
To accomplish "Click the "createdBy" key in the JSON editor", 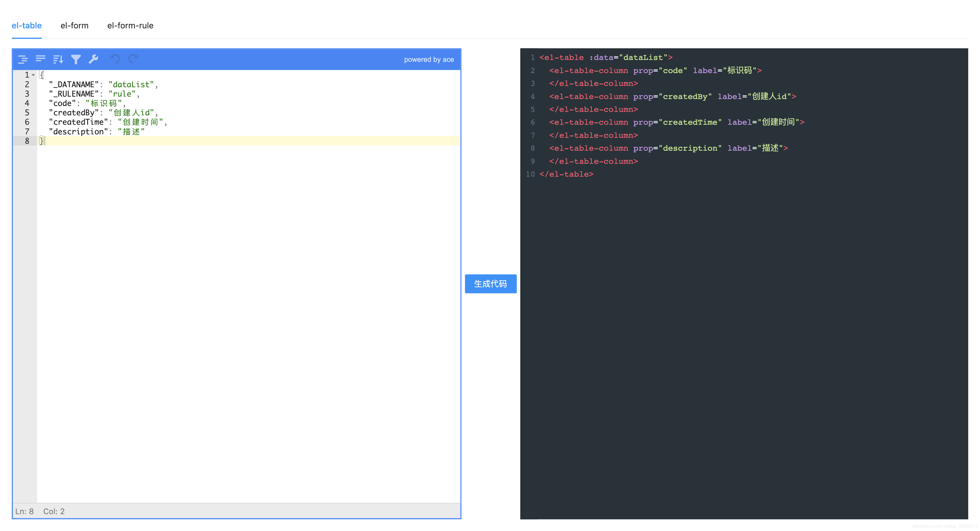I will pos(74,113).
